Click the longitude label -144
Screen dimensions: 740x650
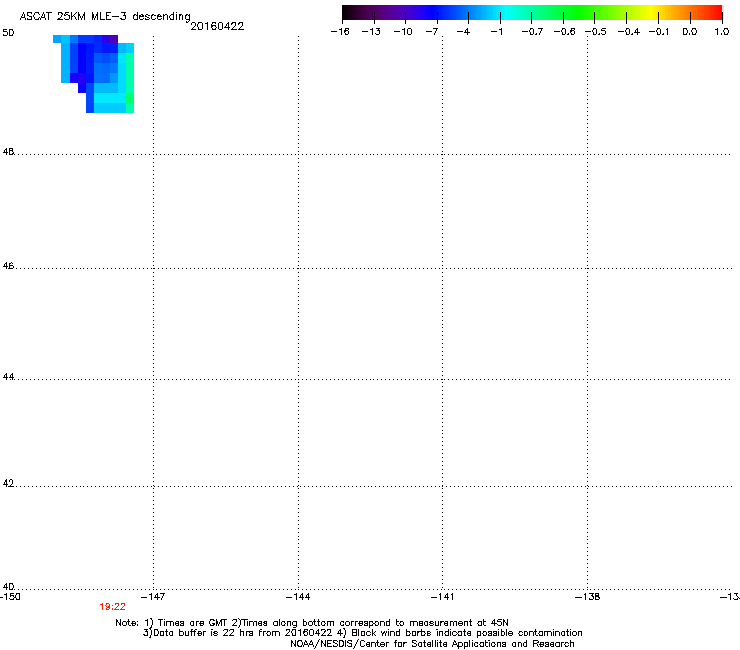(x=298, y=597)
